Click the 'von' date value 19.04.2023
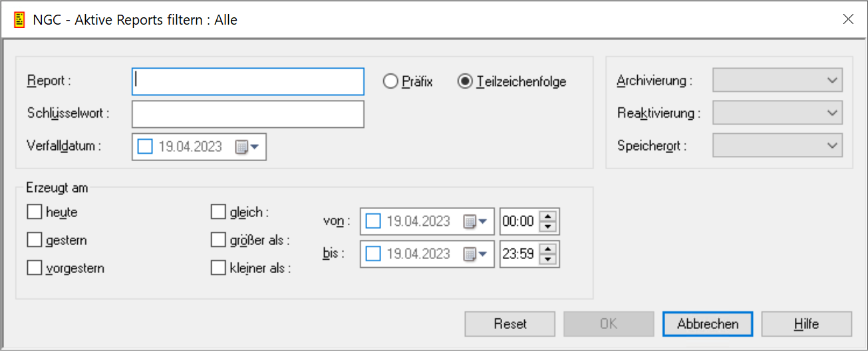Image resolution: width=868 pixels, height=351 pixels. [418, 221]
